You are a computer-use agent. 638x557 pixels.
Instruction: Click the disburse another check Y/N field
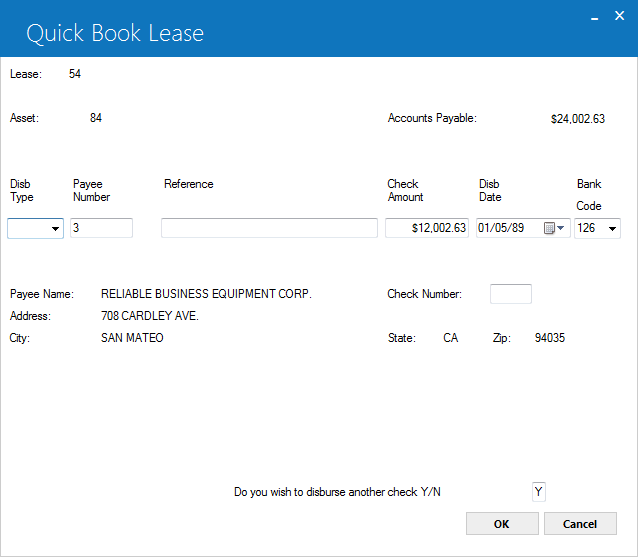tap(538, 492)
